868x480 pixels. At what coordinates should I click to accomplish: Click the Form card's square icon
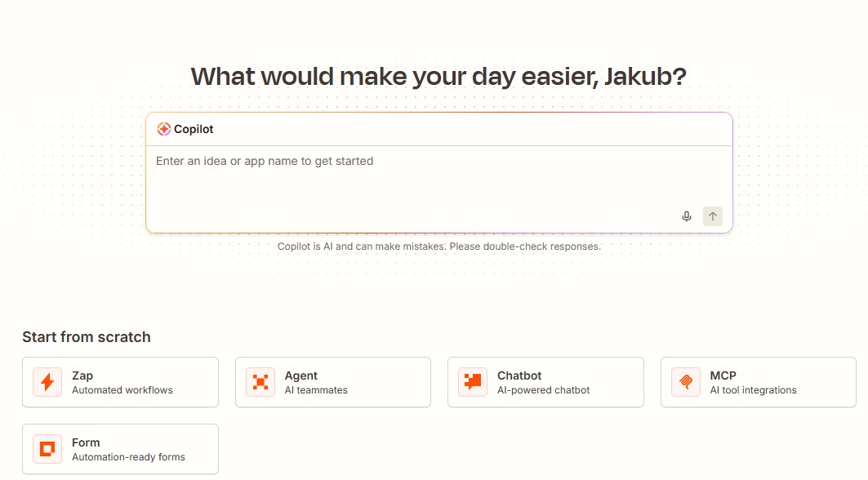[47, 449]
